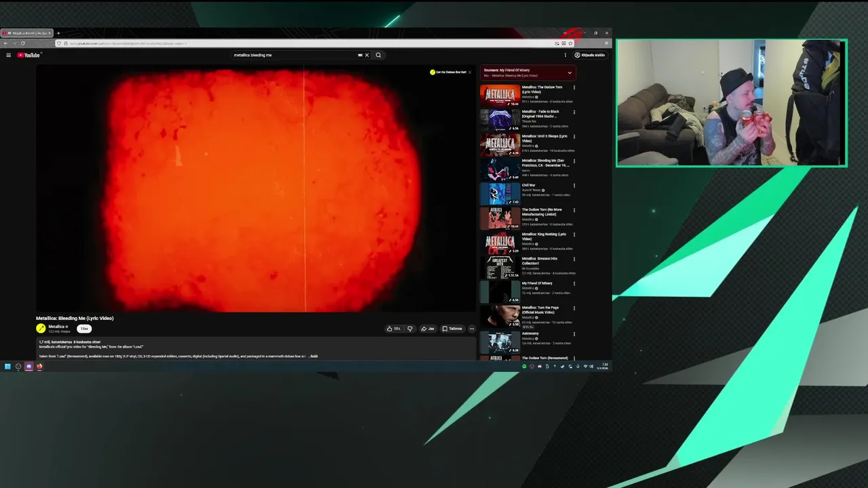The image size is (868, 488).
Task: Open options menu for 'My Friend Of Misery'
Action: [x=574, y=283]
